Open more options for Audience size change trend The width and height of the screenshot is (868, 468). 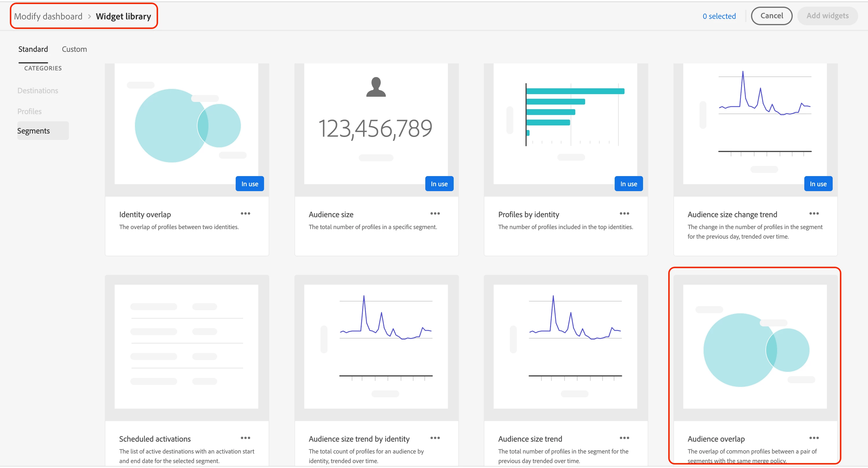pos(813,213)
